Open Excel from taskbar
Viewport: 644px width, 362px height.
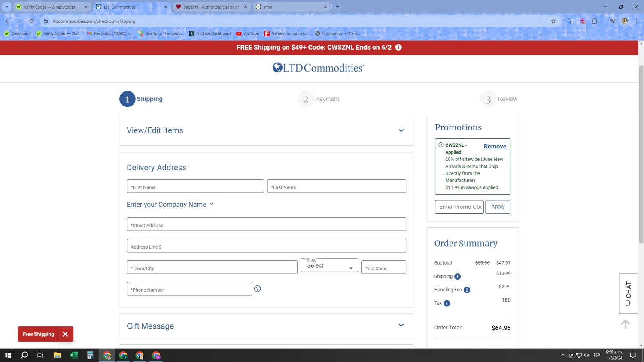[x=74, y=355]
